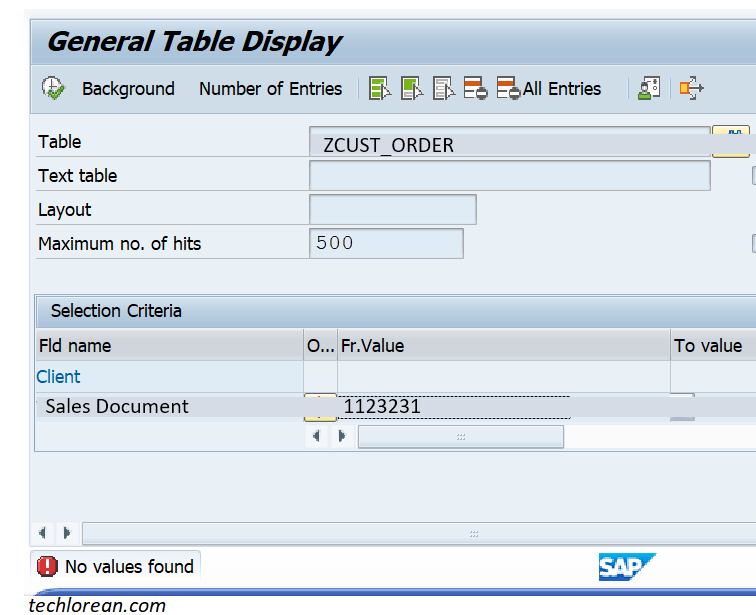Click the Execute clock icon
Viewport: 756px width, 615px height.
(x=52, y=88)
